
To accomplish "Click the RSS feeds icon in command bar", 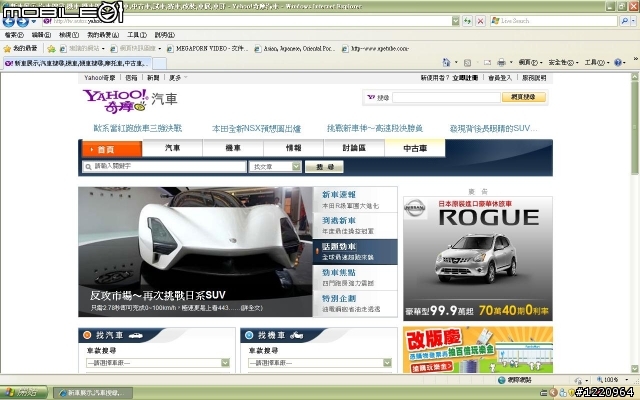I will click(x=467, y=62).
